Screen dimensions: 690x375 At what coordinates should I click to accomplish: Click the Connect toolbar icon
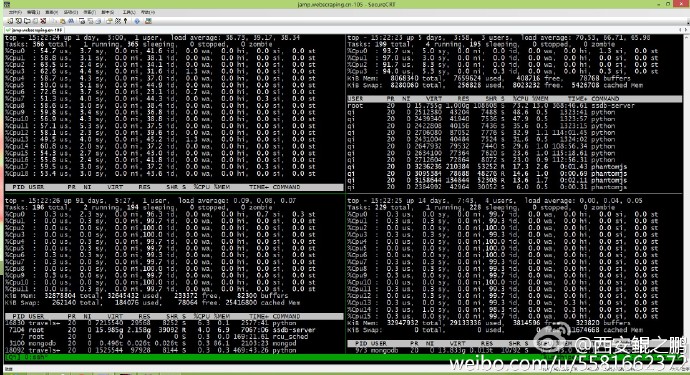(x=10, y=21)
